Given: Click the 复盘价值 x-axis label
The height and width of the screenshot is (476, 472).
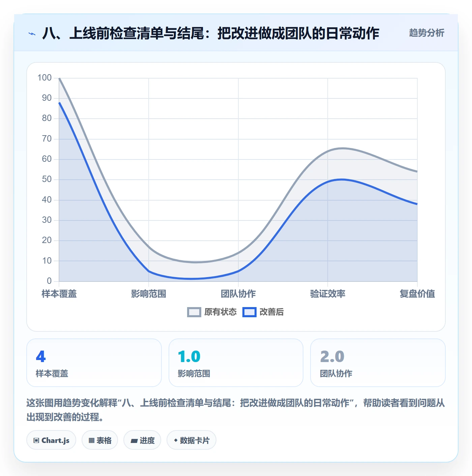Looking at the screenshot, I should tap(417, 294).
